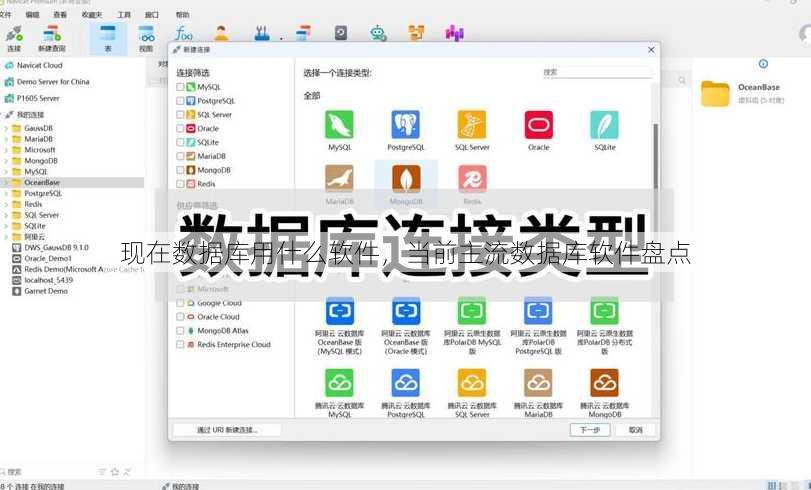
Task: Choose the PostgreSQL elephant connection type icon
Action: pos(406,125)
